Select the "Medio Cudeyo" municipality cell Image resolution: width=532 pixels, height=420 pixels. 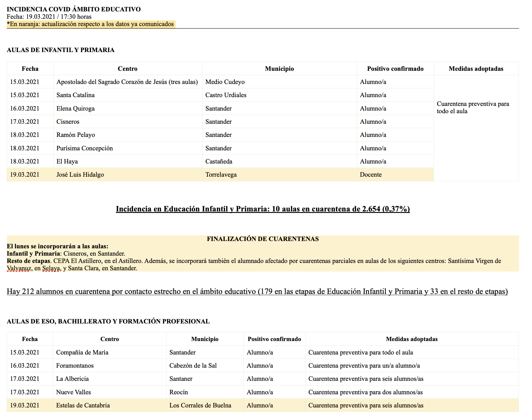(225, 82)
